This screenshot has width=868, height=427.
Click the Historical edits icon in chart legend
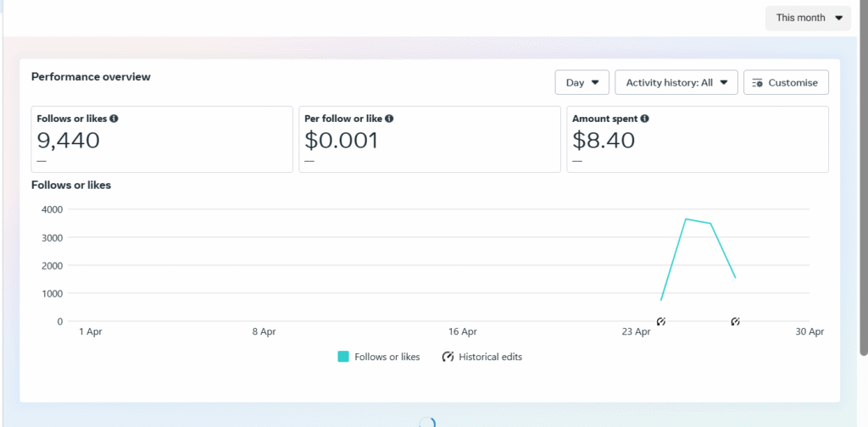pos(448,357)
